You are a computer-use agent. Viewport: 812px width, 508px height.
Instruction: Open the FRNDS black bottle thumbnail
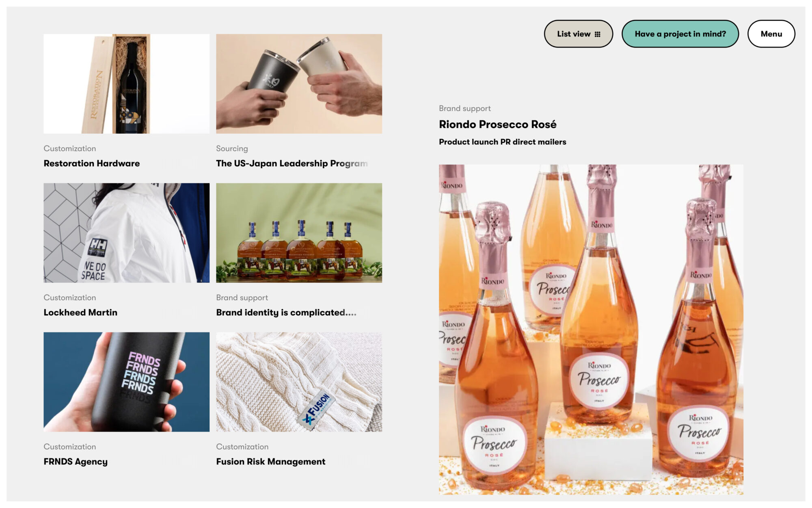[126, 382]
